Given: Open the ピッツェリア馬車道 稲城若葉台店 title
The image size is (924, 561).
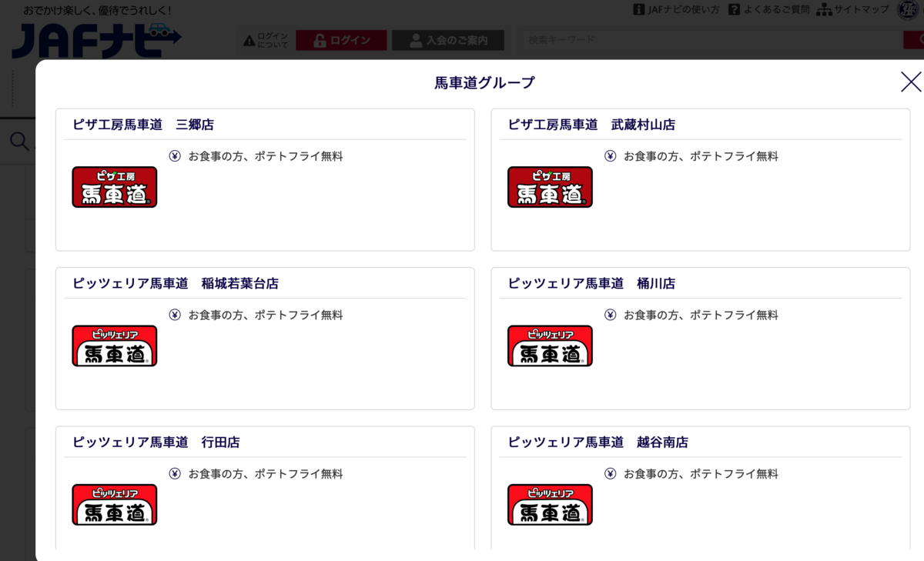Looking at the screenshot, I should pos(176,284).
